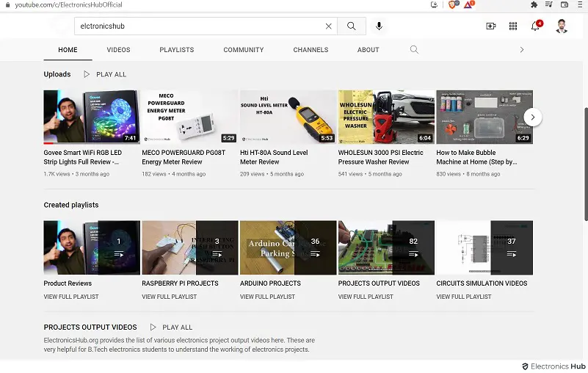Open Circuits Simulation Videos playlist thumbnail
Viewport: 588px width, 373px height.
coord(484,247)
